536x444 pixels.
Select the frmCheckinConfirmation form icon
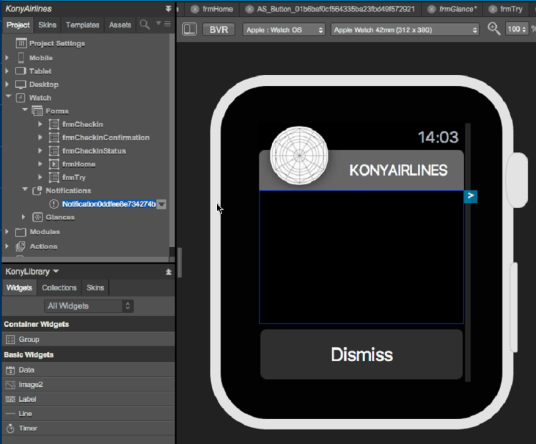click(54, 137)
